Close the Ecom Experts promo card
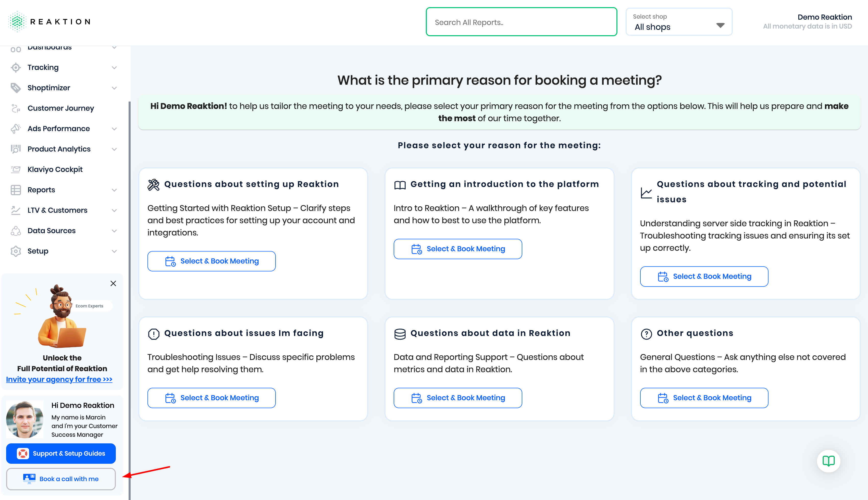 tap(113, 283)
